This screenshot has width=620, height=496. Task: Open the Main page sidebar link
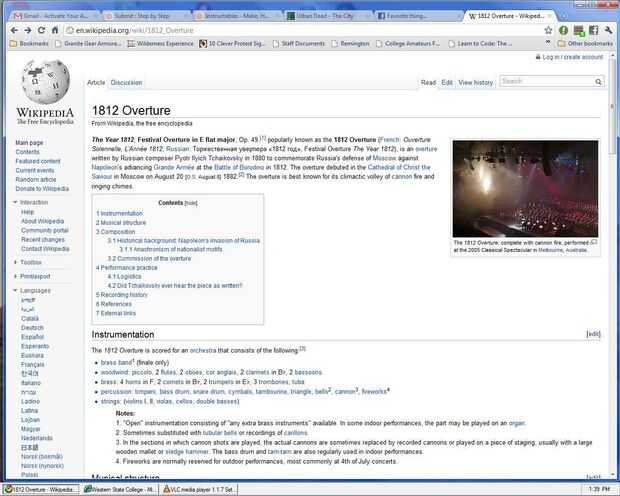tap(29, 142)
